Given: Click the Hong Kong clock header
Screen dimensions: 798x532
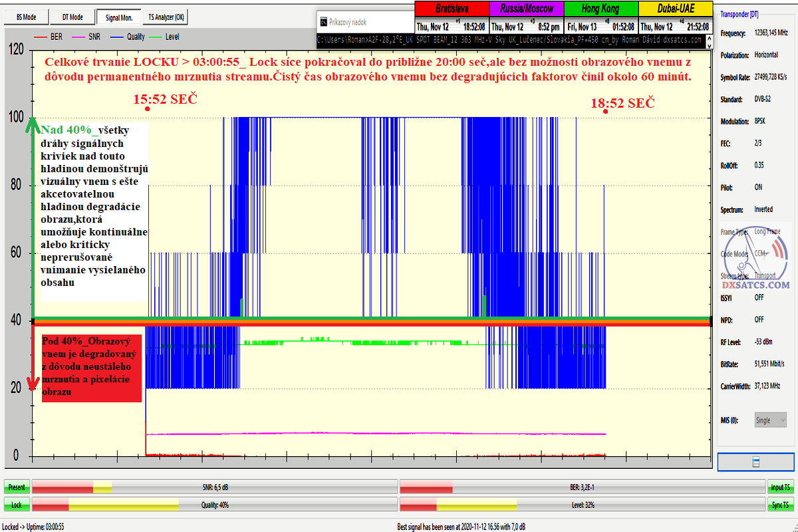Looking at the screenshot, I should pos(600,9).
